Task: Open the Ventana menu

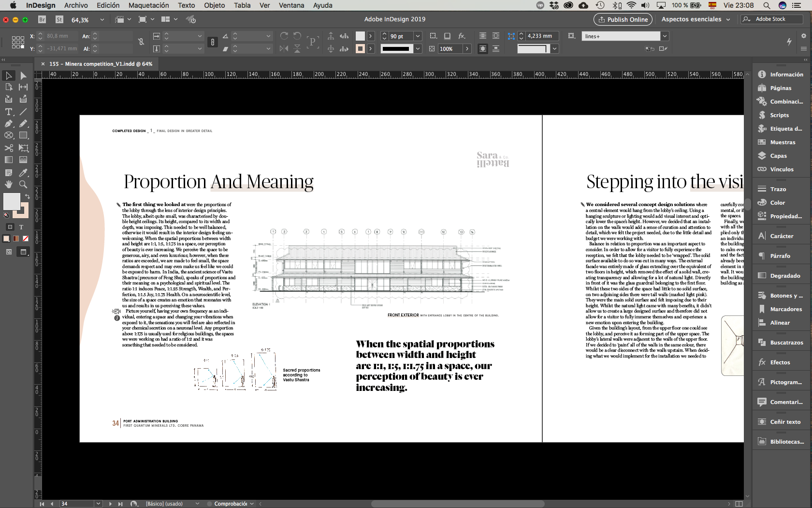Action: 291,5
